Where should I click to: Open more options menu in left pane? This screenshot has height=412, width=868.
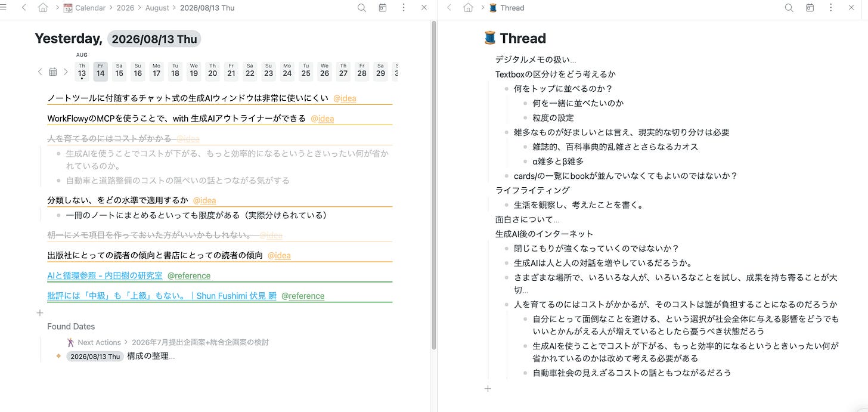tap(404, 8)
